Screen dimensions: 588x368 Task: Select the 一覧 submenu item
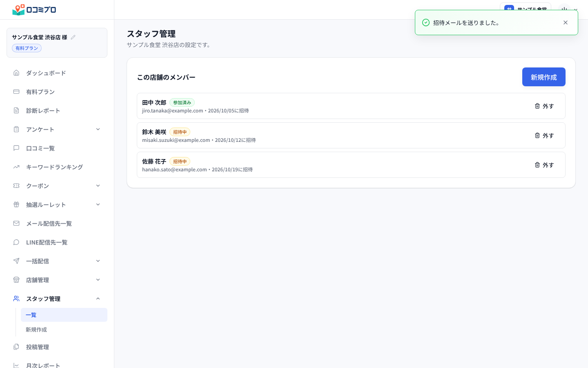click(64, 315)
